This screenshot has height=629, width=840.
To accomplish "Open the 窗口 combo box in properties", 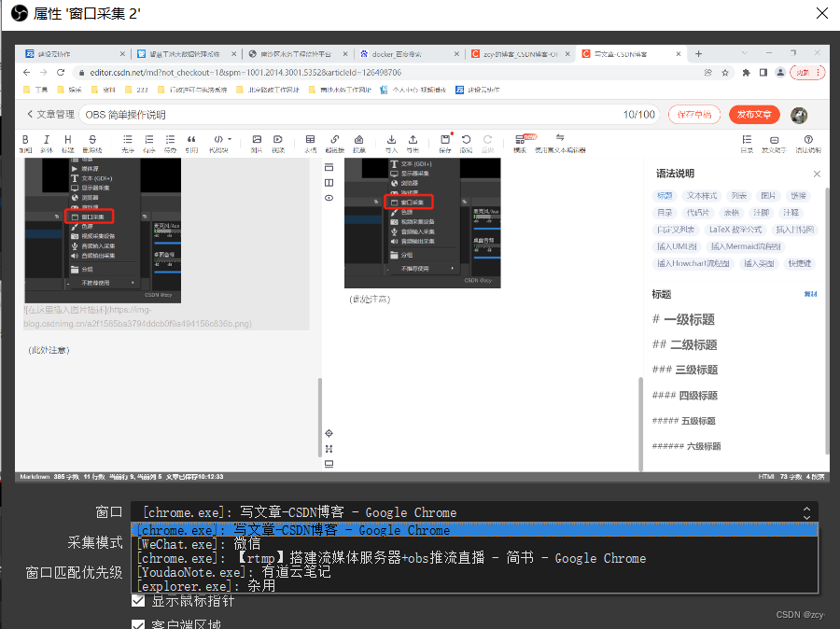I will click(474, 512).
